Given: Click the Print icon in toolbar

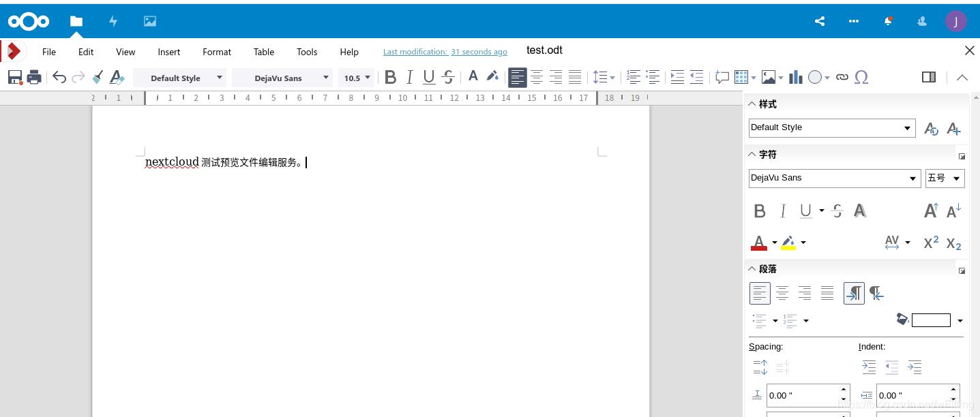Looking at the screenshot, I should tap(34, 78).
